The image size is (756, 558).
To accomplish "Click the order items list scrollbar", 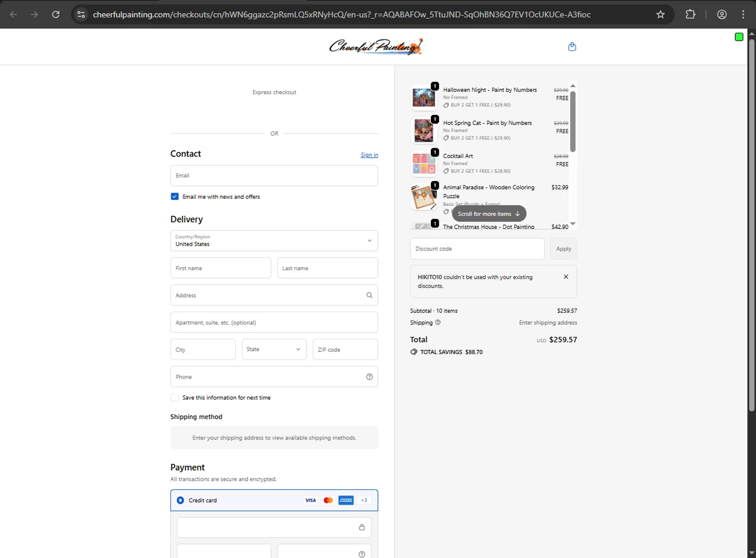I will tap(573, 121).
